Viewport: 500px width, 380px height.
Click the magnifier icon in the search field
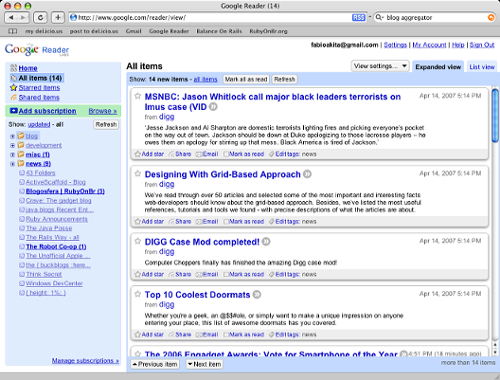pos(379,17)
